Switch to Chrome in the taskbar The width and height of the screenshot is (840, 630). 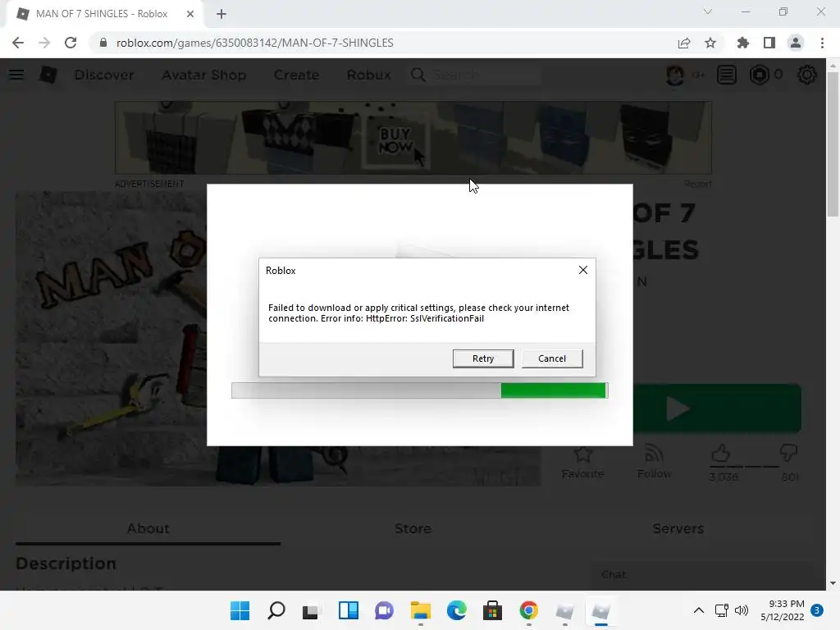529,610
